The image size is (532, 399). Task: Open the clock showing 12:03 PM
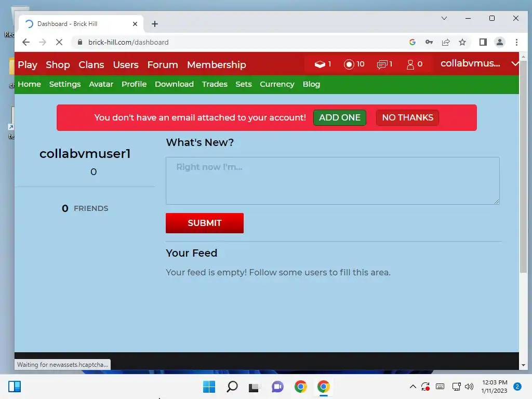click(x=495, y=387)
